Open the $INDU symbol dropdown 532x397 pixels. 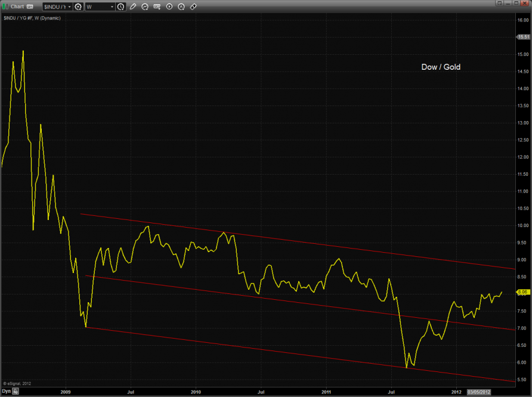[69, 7]
